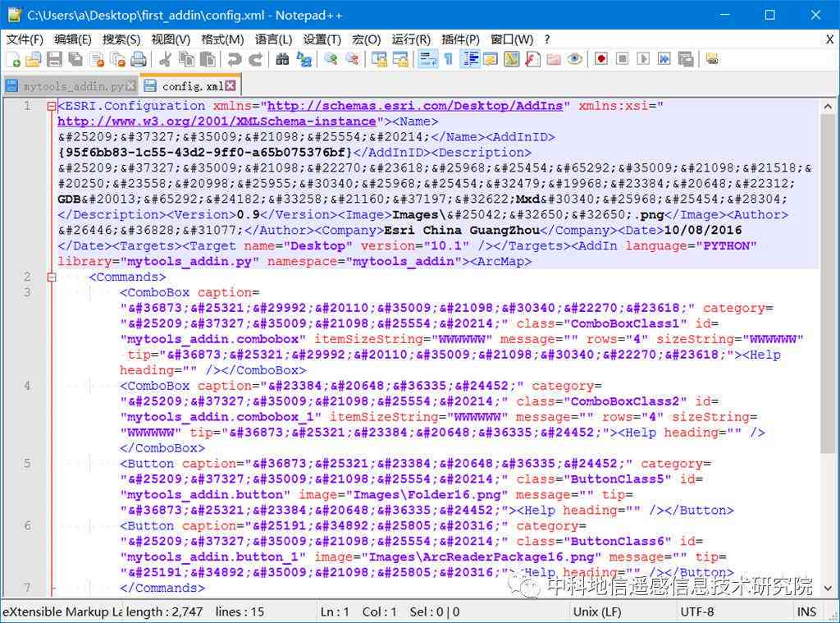Copy the selection via toolbar icon
The width and height of the screenshot is (840, 623).
point(186,59)
